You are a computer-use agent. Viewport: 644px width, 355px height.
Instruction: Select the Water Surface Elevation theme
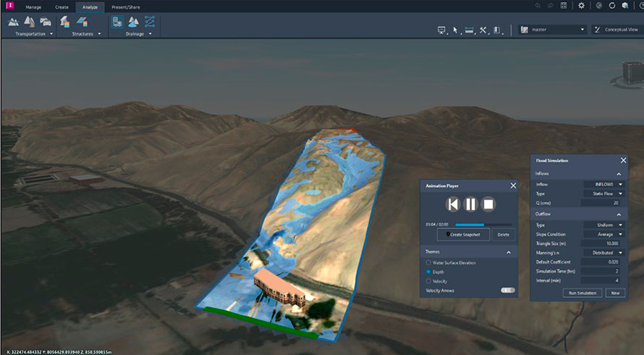tap(429, 262)
